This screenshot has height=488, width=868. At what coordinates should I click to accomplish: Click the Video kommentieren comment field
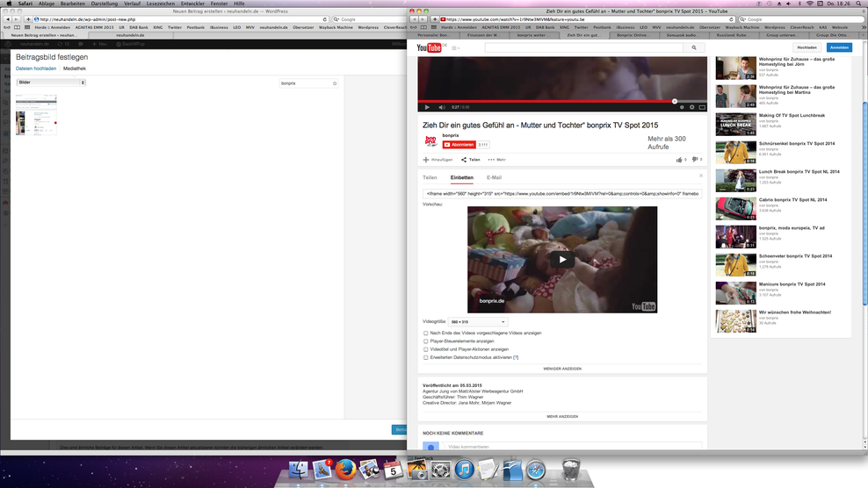574,447
